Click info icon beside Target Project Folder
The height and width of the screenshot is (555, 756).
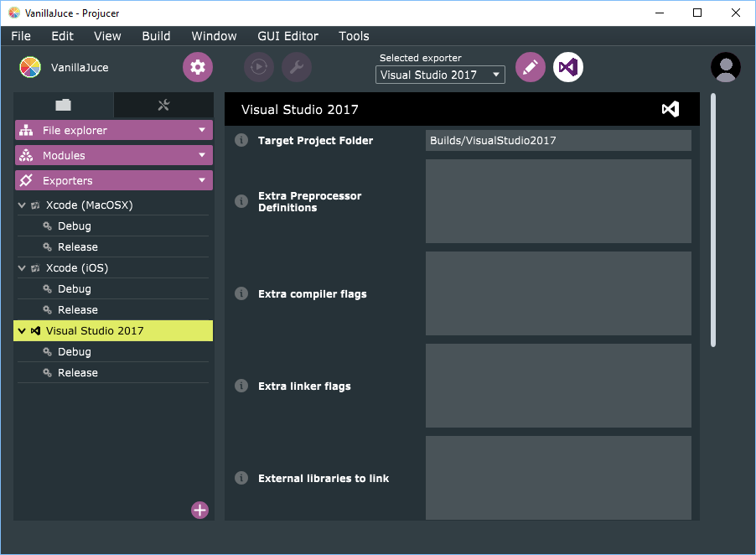coord(241,140)
